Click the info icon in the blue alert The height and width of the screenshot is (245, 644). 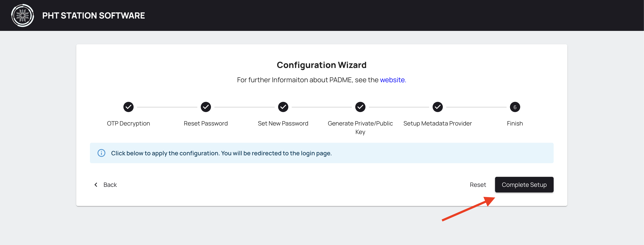click(x=101, y=153)
